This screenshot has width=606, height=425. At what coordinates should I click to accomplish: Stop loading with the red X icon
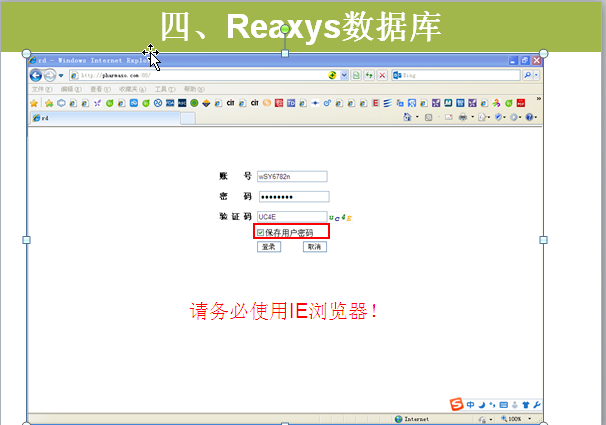pos(382,75)
